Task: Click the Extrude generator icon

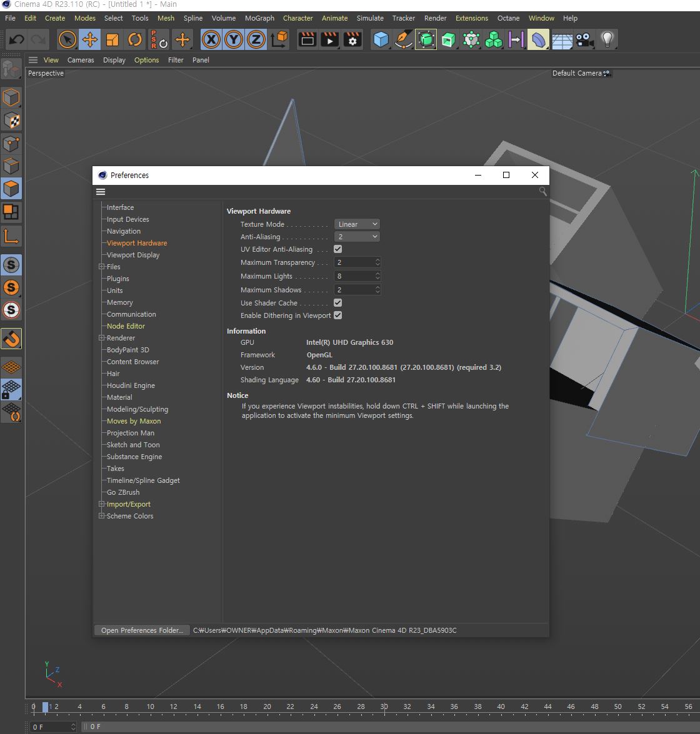Action: [448, 39]
